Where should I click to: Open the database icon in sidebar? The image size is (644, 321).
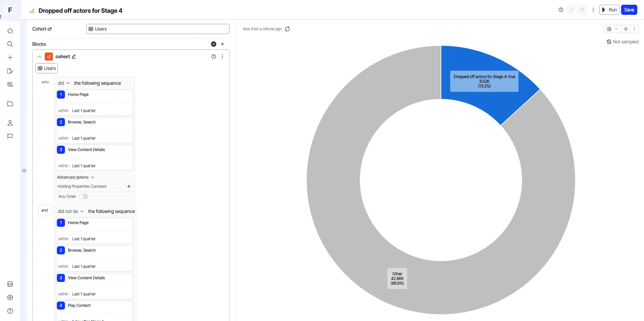click(10, 284)
